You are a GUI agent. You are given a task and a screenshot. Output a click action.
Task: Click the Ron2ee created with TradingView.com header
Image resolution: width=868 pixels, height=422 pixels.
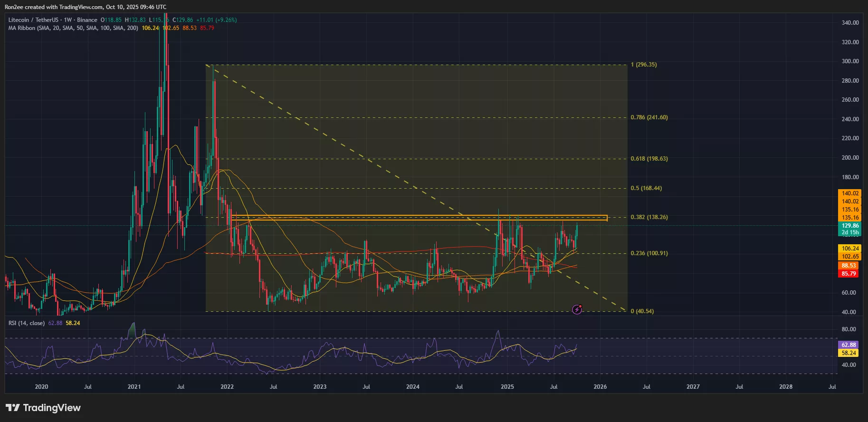click(x=86, y=7)
